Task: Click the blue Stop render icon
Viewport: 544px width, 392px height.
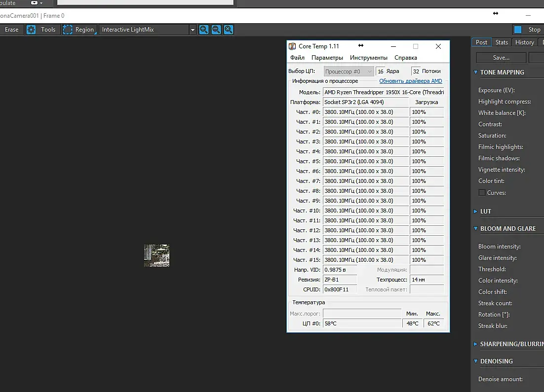Action: 518,30
